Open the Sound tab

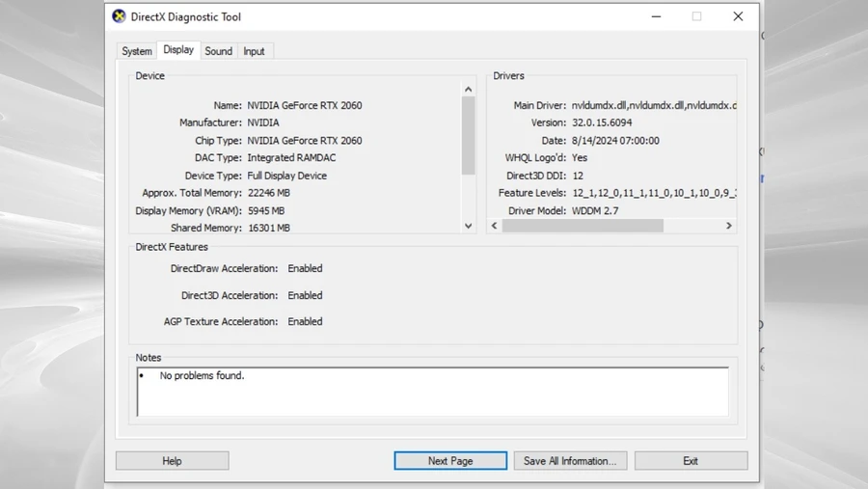219,51
